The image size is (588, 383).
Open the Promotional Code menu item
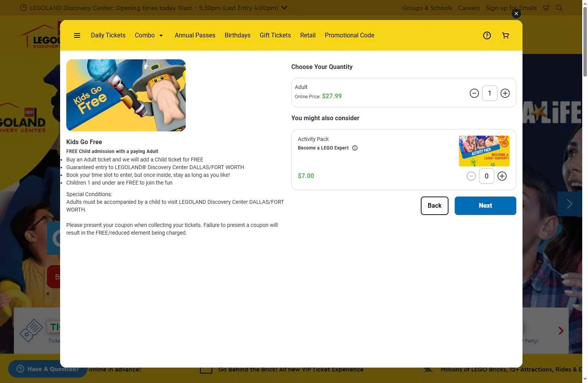tap(349, 35)
